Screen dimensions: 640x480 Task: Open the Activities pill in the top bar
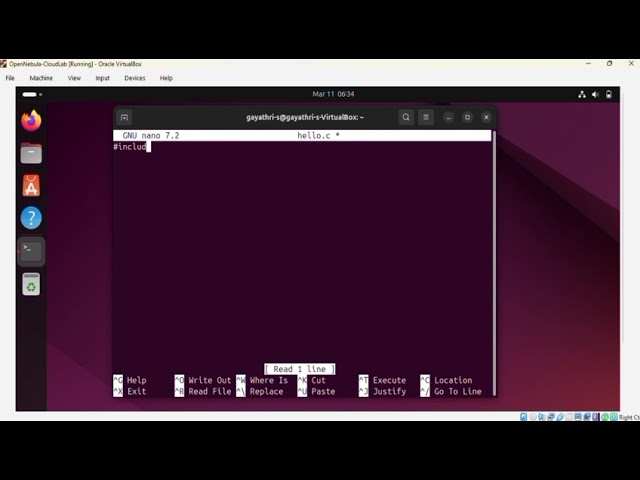point(32,94)
